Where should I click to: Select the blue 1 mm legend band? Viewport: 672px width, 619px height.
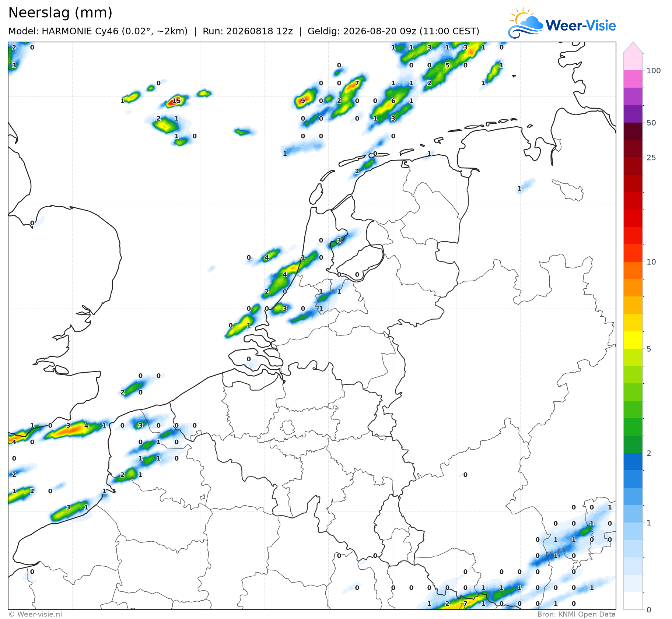click(x=633, y=514)
